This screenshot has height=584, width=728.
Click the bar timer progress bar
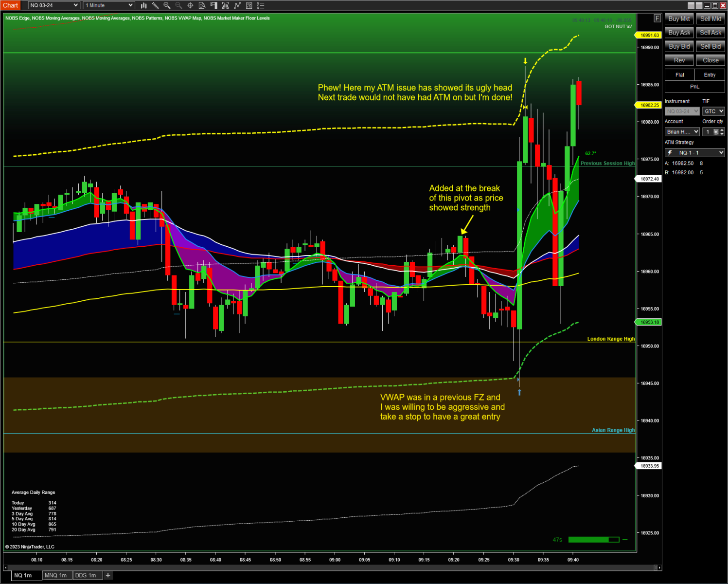point(593,540)
